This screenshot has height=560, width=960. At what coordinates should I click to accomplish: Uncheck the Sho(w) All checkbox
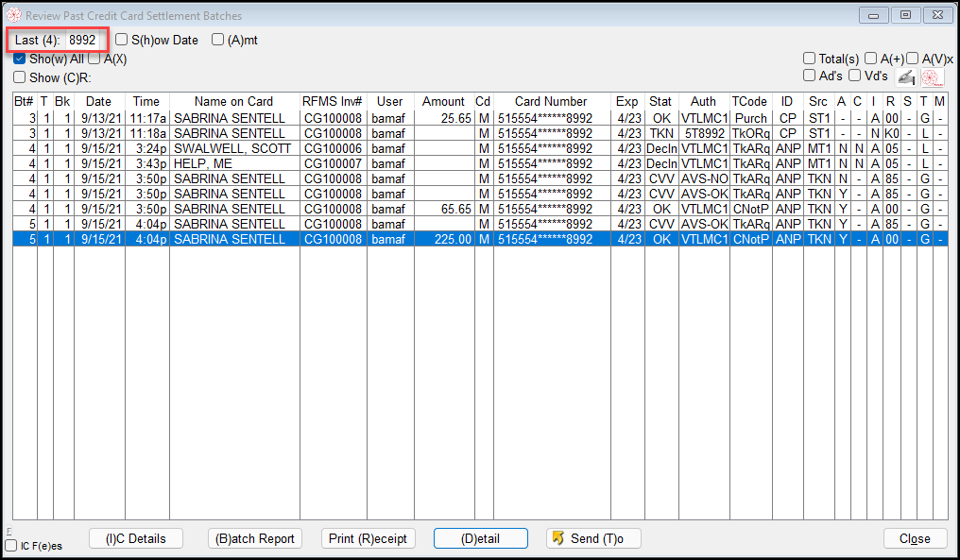(20, 59)
